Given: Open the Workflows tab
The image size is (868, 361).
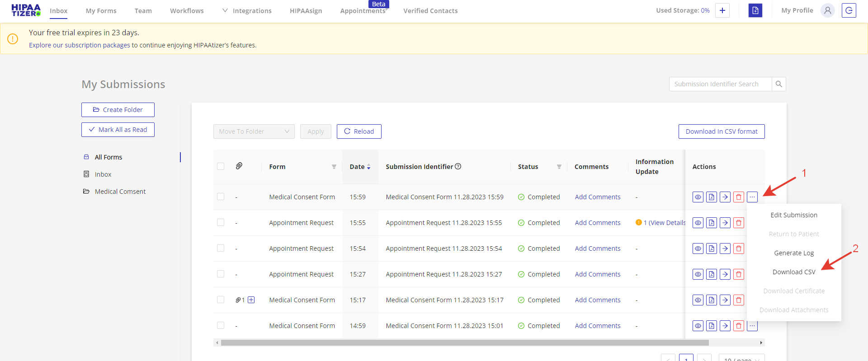Looking at the screenshot, I should pyautogui.click(x=187, y=11).
